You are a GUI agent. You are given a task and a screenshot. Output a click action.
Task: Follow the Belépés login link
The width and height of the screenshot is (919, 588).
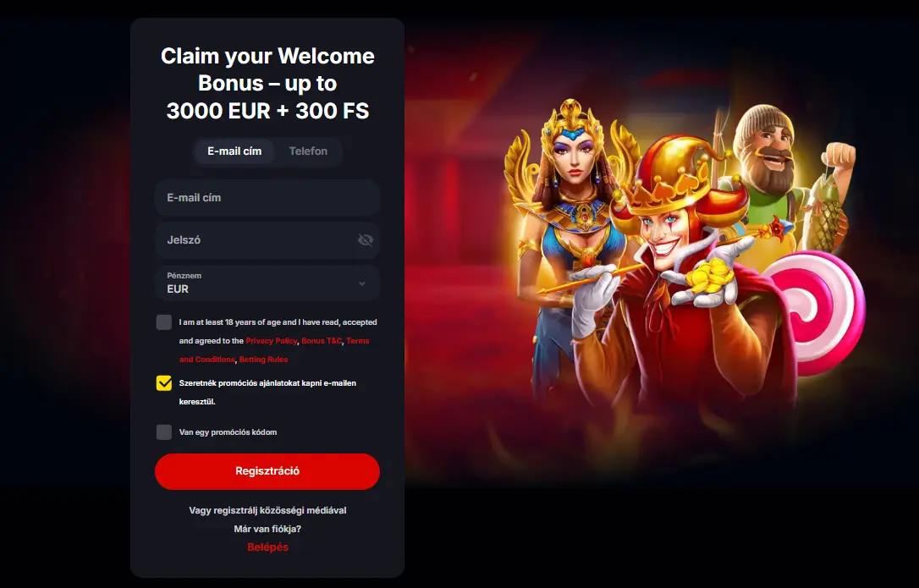click(268, 547)
